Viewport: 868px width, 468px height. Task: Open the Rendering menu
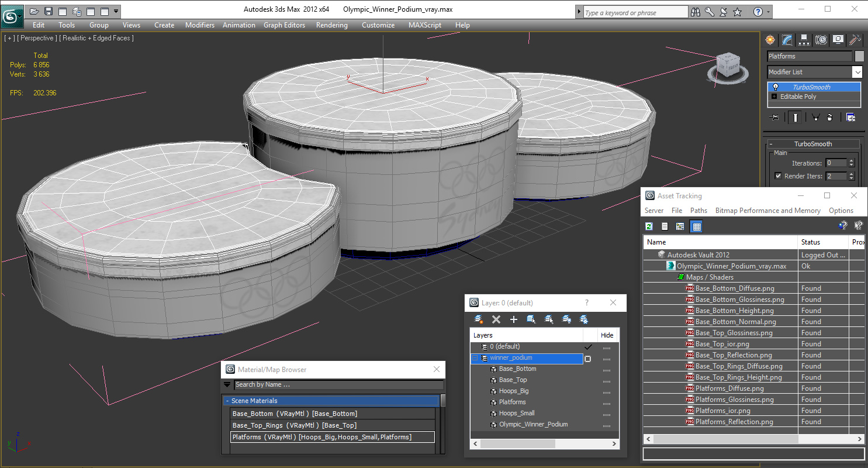pos(331,25)
